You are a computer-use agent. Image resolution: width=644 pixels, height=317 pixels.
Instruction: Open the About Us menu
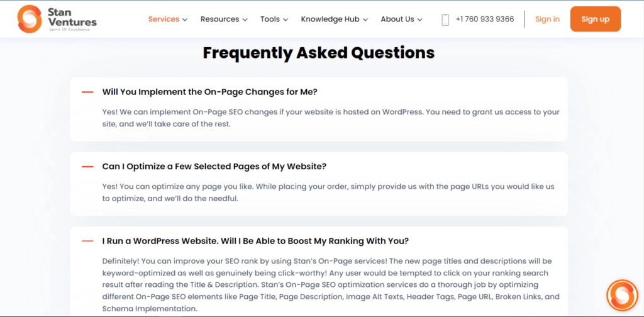tap(401, 19)
